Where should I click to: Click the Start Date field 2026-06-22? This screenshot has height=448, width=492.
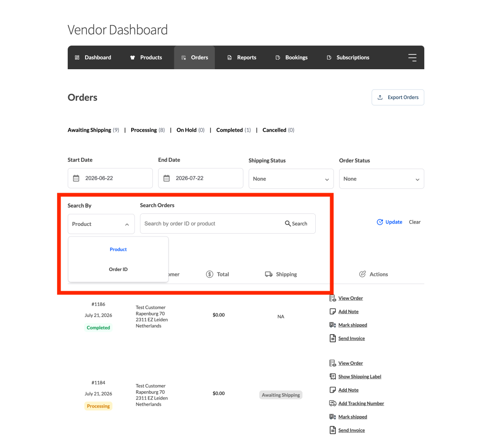(110, 178)
